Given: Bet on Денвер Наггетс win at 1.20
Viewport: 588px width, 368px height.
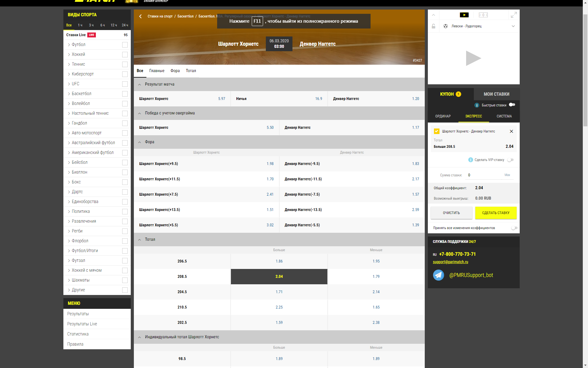Looking at the screenshot, I should (x=376, y=99).
